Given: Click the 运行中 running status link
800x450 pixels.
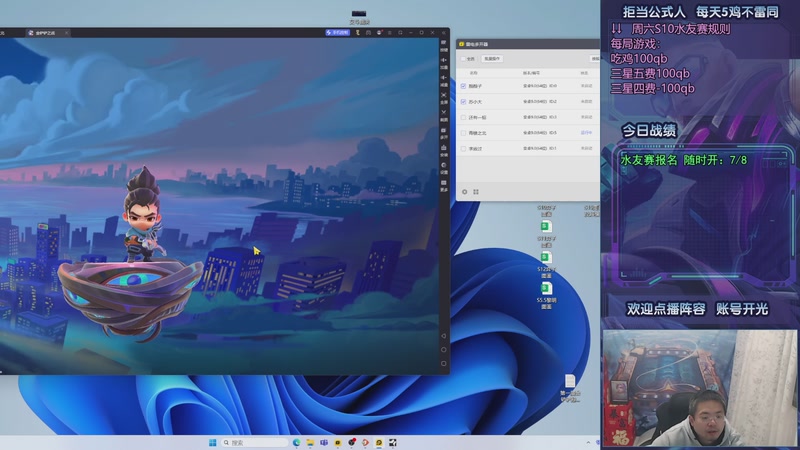Looking at the screenshot, I should pos(586,133).
